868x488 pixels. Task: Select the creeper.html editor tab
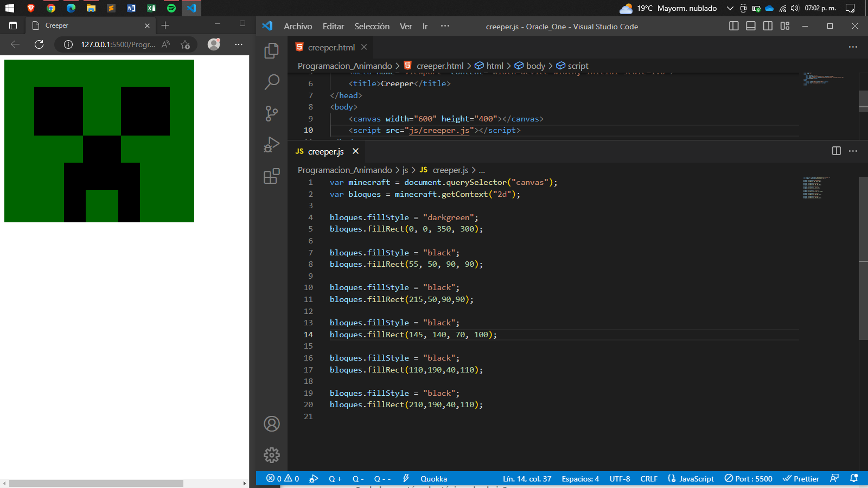coord(331,47)
